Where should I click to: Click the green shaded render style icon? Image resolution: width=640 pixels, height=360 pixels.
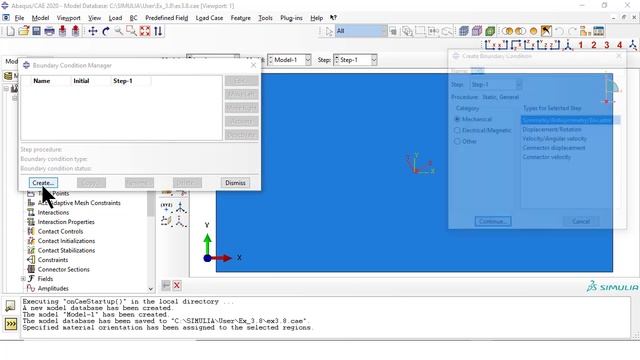[x=490, y=31]
